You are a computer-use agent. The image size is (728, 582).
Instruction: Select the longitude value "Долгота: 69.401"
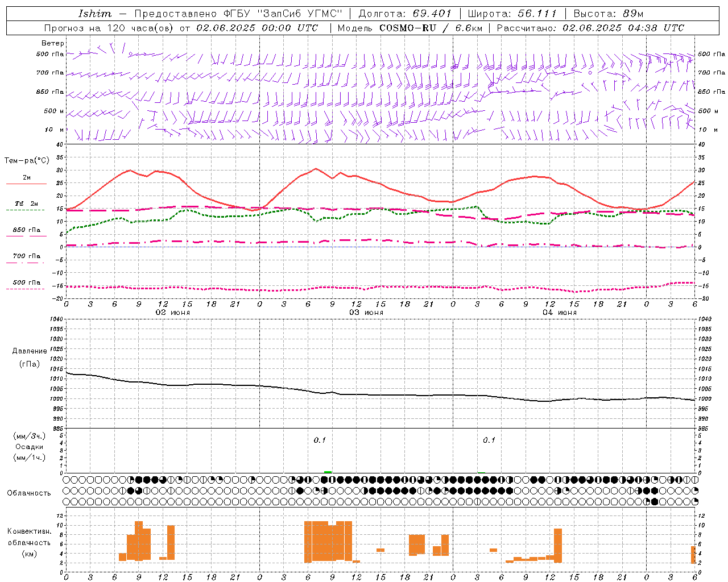click(x=405, y=13)
